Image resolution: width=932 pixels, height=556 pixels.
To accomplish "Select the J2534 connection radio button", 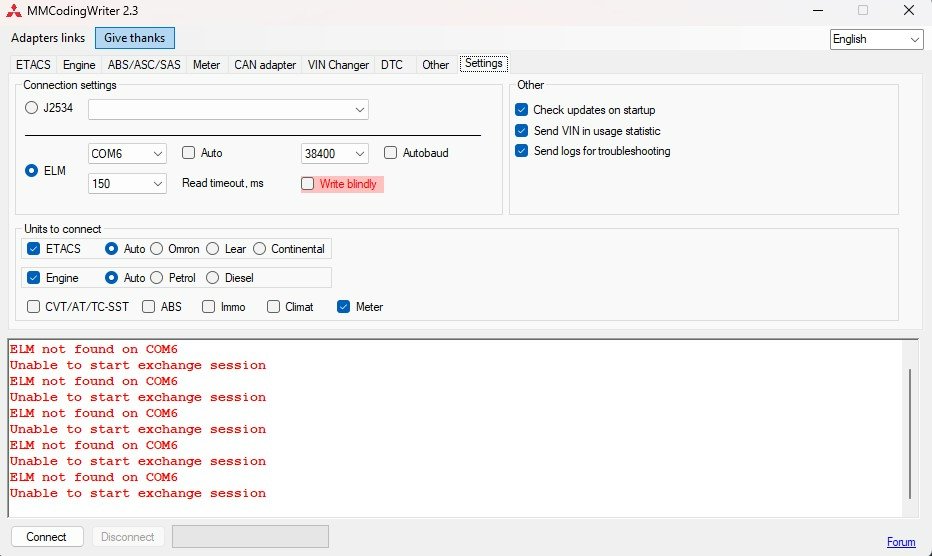I will [x=32, y=108].
